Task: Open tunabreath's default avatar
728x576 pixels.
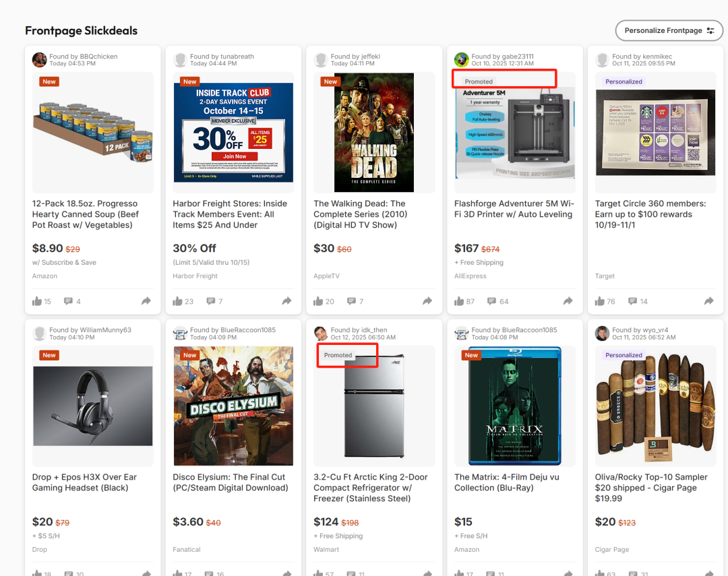Action: 180,60
